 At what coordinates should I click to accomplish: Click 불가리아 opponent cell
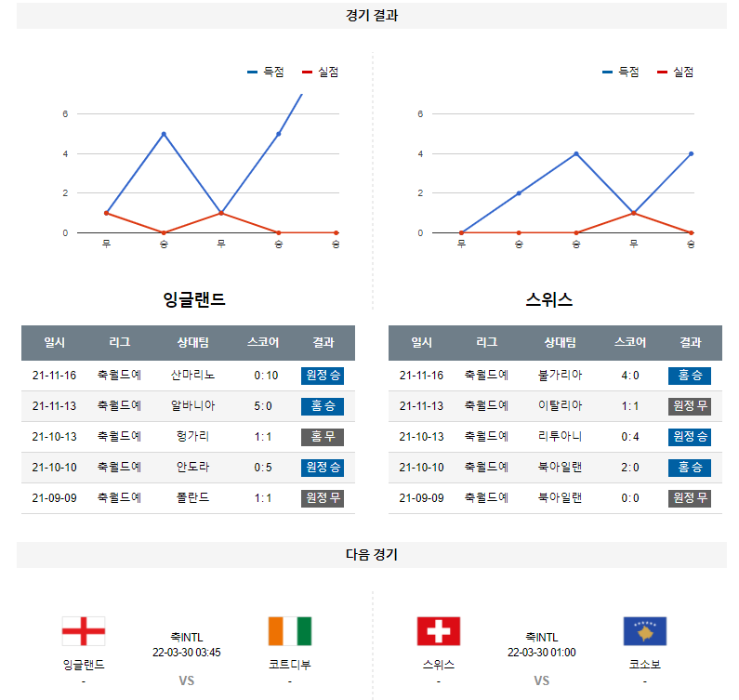click(560, 376)
